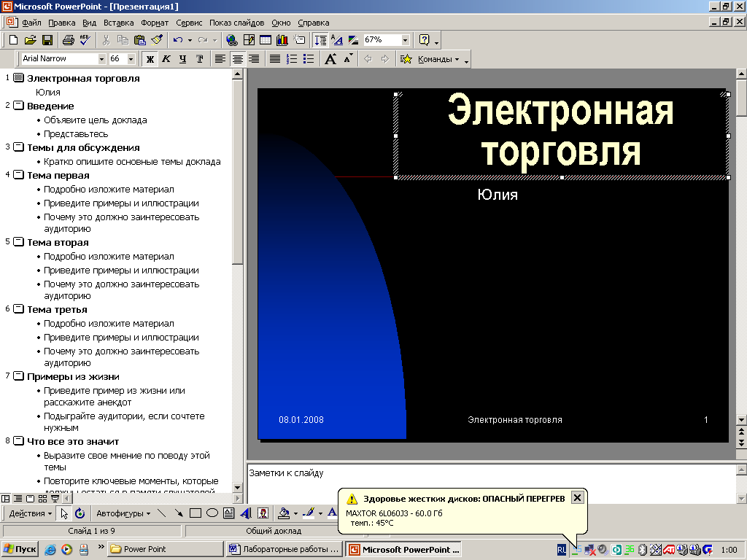
Task: Create a new presentation with the blank page icon
Action: (x=13, y=40)
